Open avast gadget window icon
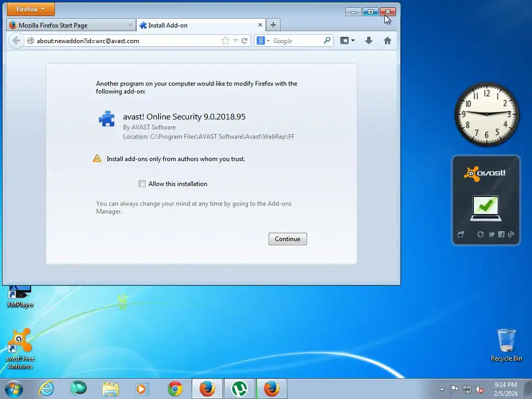The width and height of the screenshot is (532, 399). point(461,234)
